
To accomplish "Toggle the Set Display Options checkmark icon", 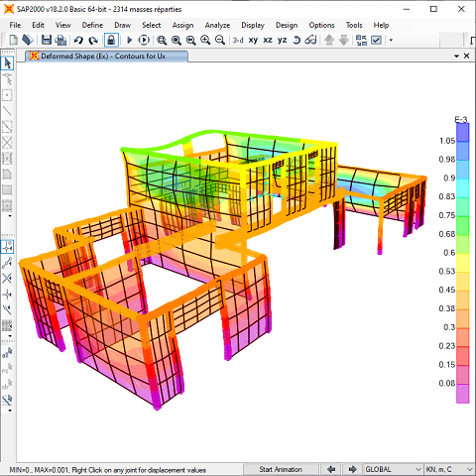I will [x=376, y=40].
